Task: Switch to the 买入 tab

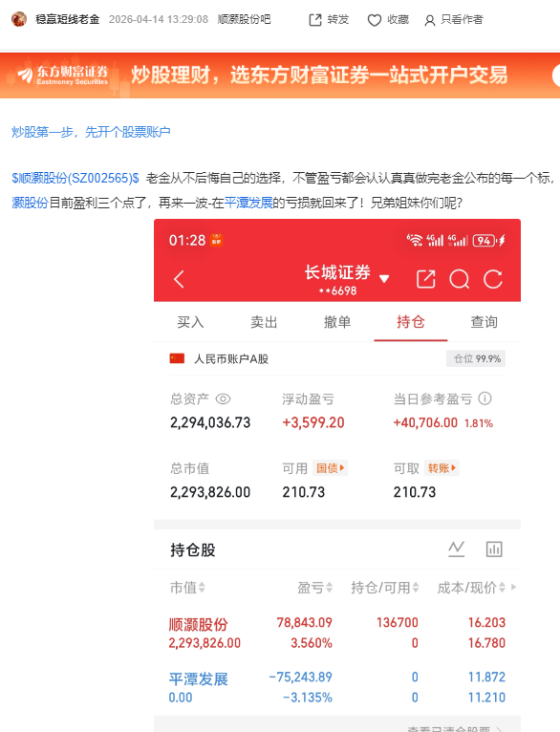Action: click(x=190, y=322)
